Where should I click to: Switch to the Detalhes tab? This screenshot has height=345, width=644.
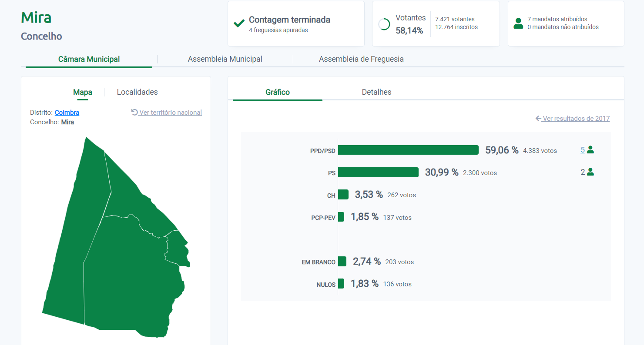point(376,92)
